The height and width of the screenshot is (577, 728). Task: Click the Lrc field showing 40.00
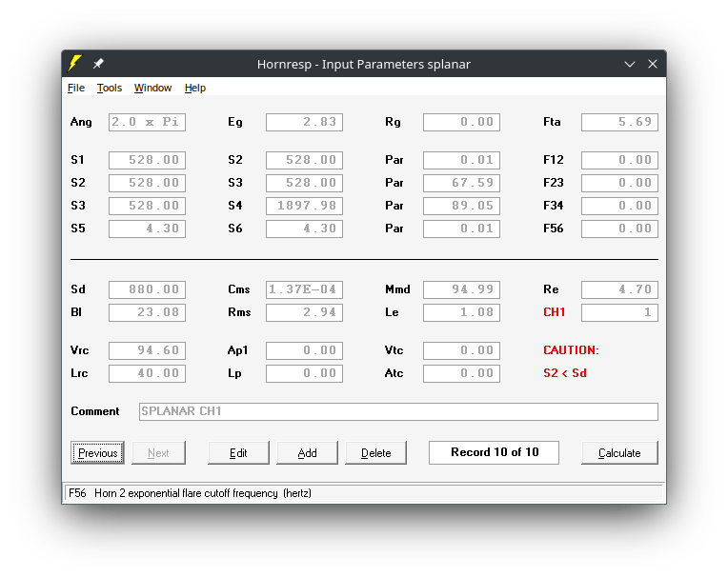[147, 373]
